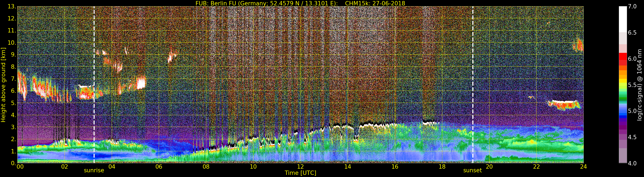
Task: Click the '4.0' colorbar tick value
Action: [x=632, y=163]
